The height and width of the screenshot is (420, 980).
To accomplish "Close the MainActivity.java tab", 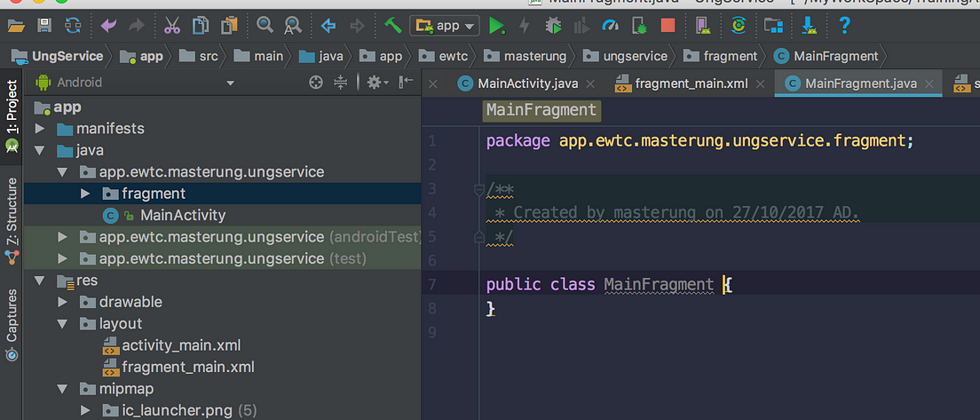I will point(591,83).
